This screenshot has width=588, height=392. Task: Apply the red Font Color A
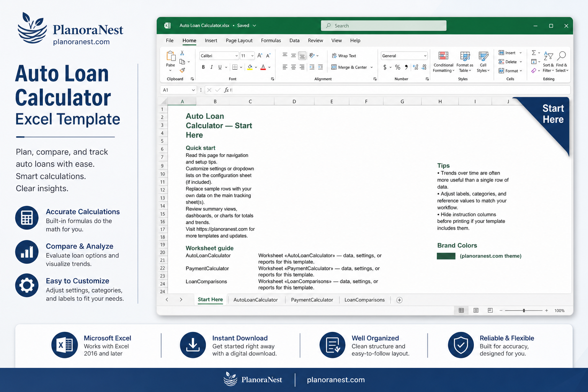tap(263, 67)
